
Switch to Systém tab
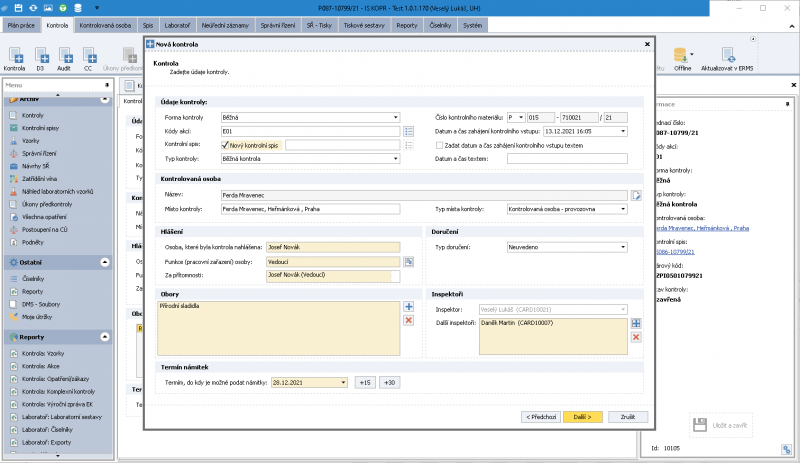472,25
